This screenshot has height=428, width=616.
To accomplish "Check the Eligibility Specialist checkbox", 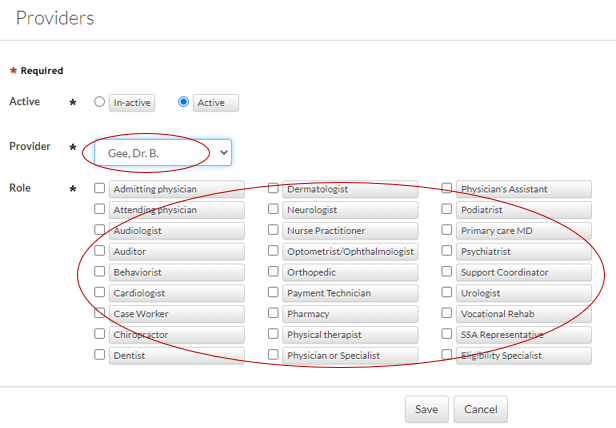I will coord(447,354).
